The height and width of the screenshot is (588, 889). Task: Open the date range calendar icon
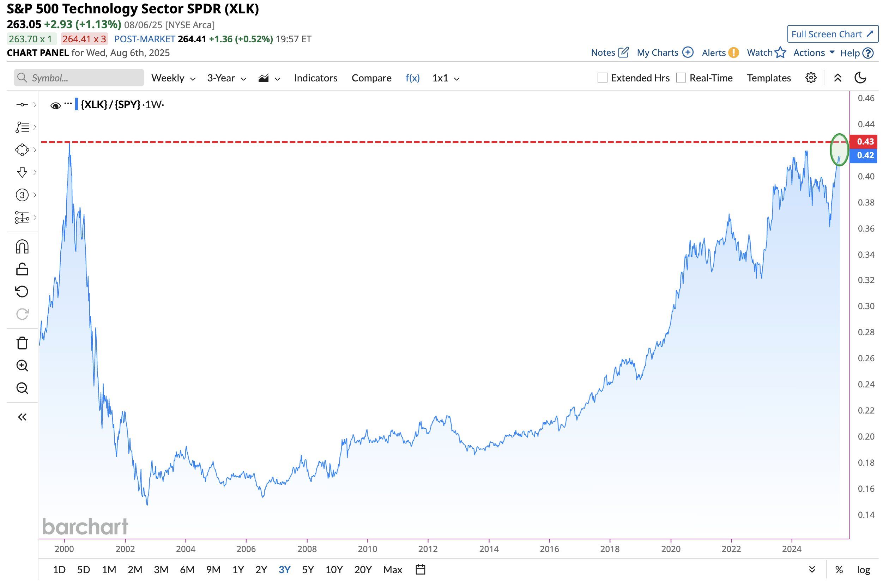[420, 570]
